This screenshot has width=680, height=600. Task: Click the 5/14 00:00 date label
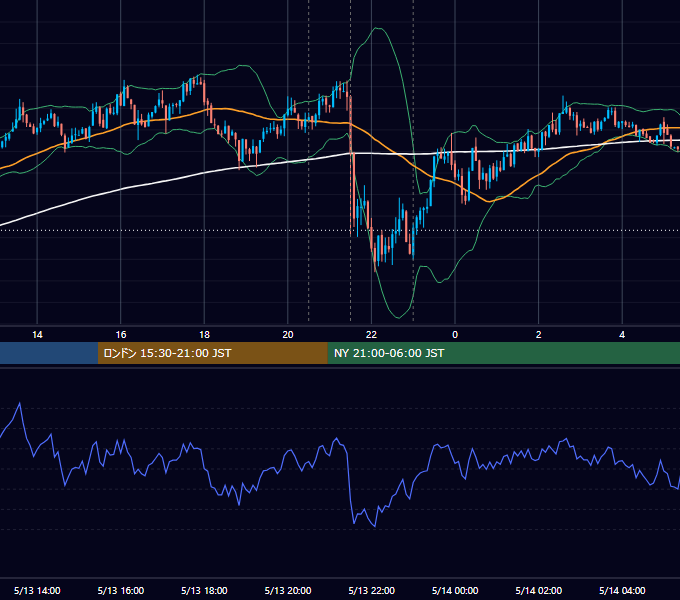455,590
